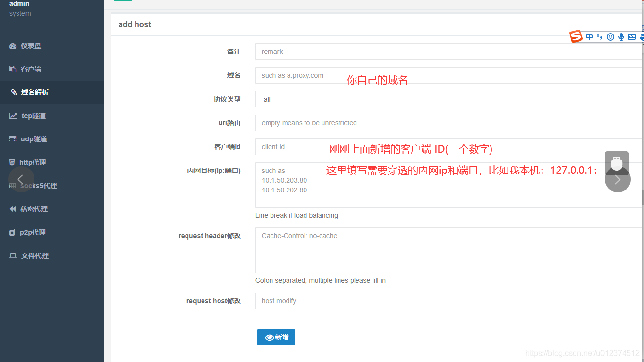Click the request header修改 textarea
Viewport: 644px width, 362px height.
[x=449, y=250]
